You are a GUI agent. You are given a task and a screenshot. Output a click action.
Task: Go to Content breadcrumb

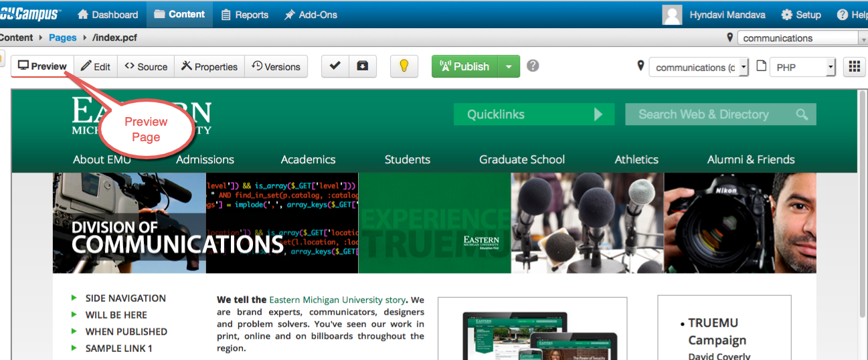16,38
